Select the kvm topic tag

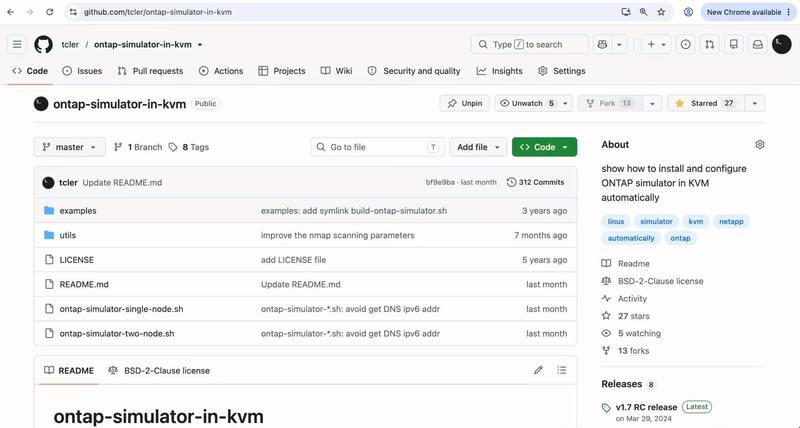[x=695, y=221]
